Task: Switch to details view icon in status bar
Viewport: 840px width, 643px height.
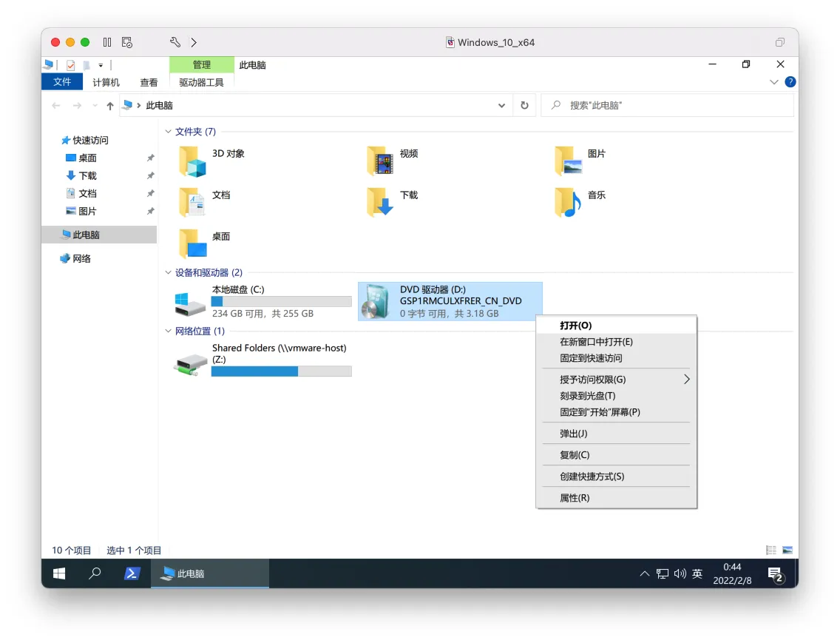Action: click(771, 551)
